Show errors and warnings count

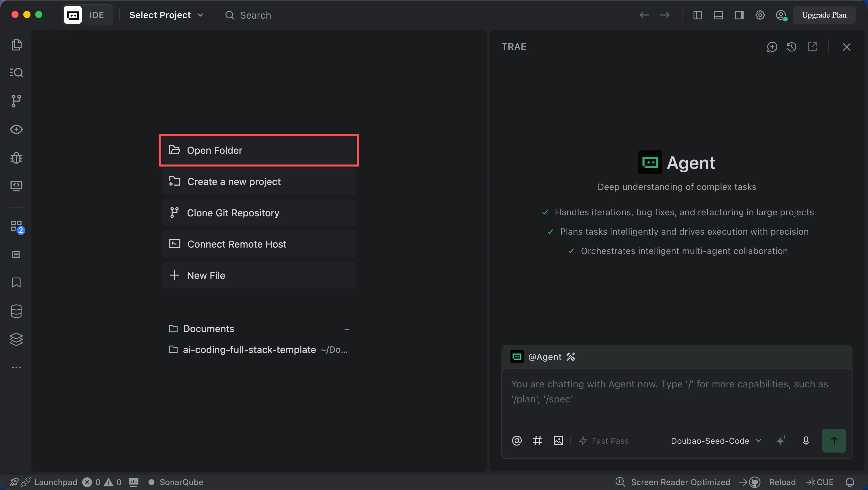tap(102, 482)
